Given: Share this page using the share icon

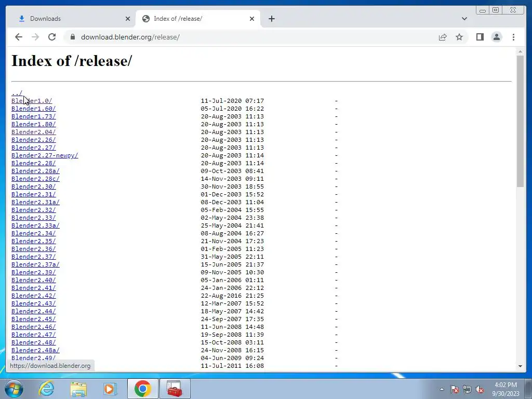Looking at the screenshot, I should pyautogui.click(x=443, y=37).
